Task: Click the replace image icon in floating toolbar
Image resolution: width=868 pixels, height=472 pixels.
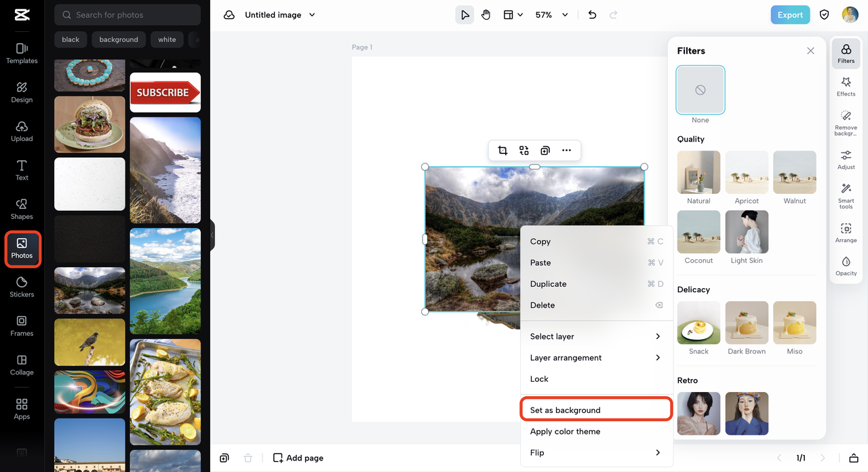Action: pyautogui.click(x=524, y=151)
